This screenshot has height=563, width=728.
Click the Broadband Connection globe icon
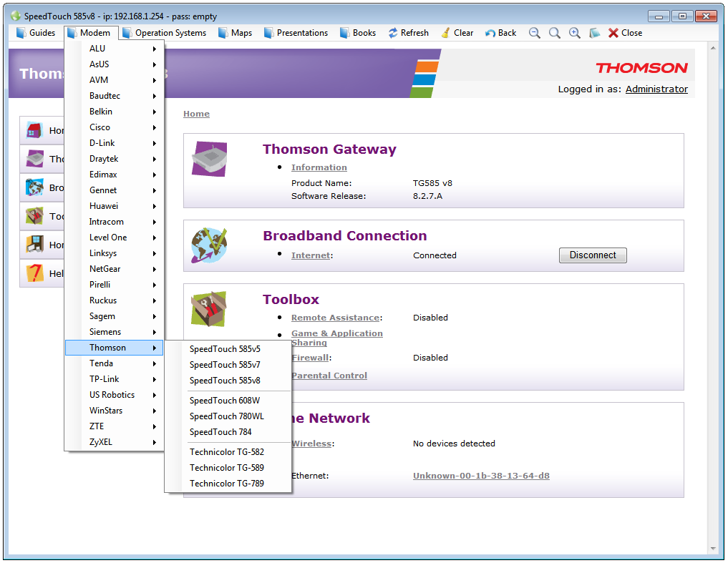point(209,245)
